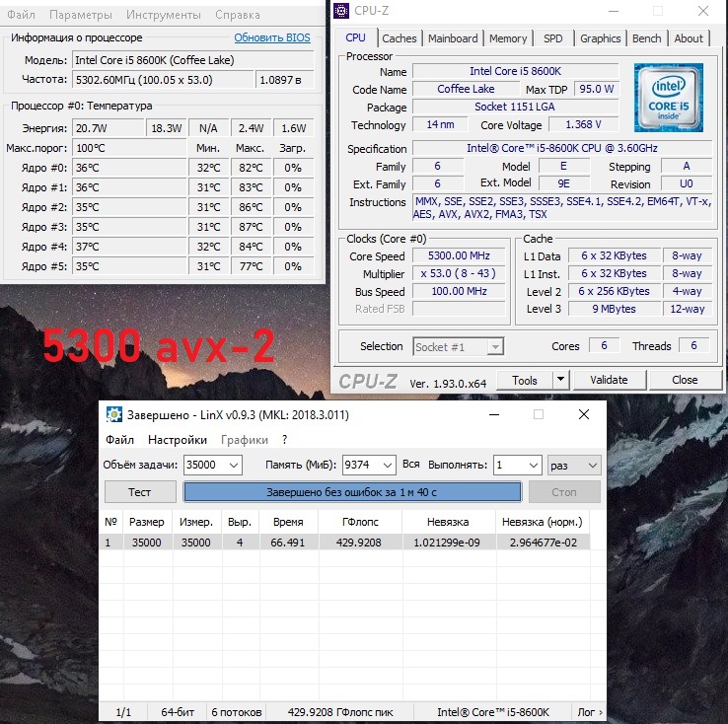Click the 64-бит status bar entry
Viewport: 728px width, 724px height.
tap(178, 712)
